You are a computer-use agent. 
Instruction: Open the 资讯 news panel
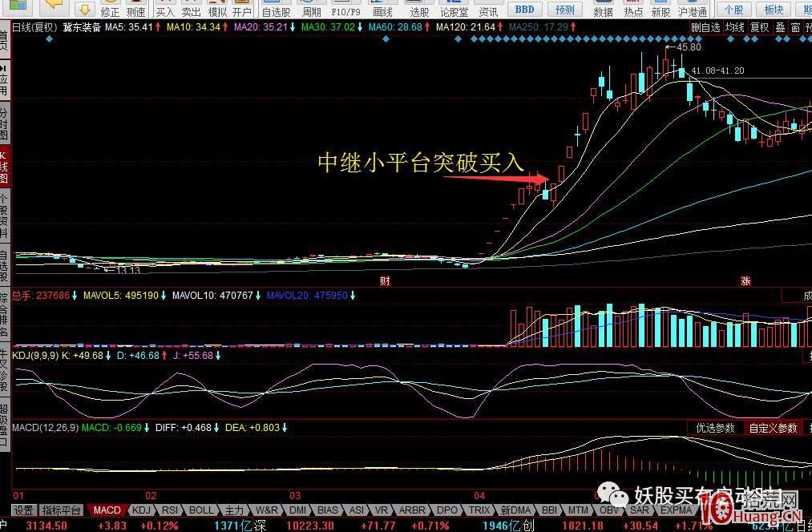tap(488, 10)
